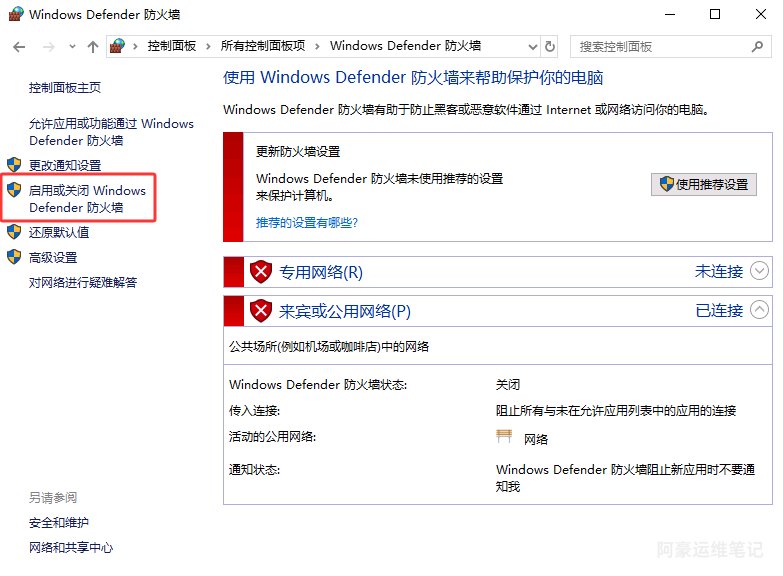Open 启用或关闭 Windows Defender 防火墙 link
783x576 pixels.
[87, 199]
